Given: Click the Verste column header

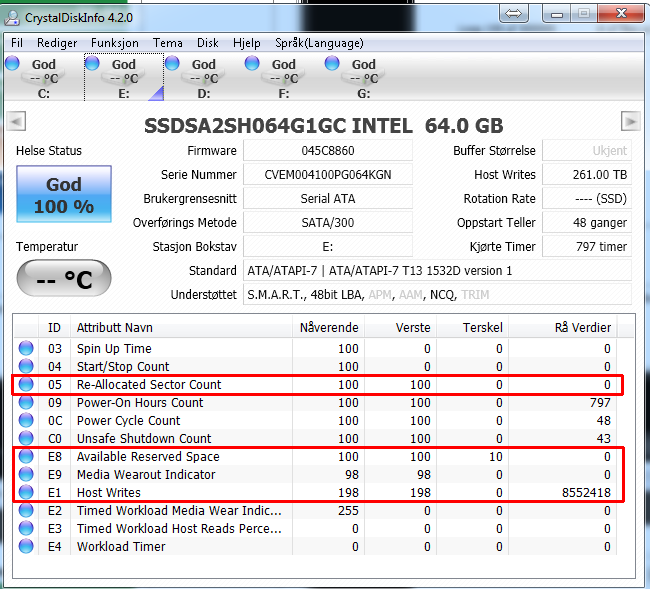Looking at the screenshot, I should 401,327.
